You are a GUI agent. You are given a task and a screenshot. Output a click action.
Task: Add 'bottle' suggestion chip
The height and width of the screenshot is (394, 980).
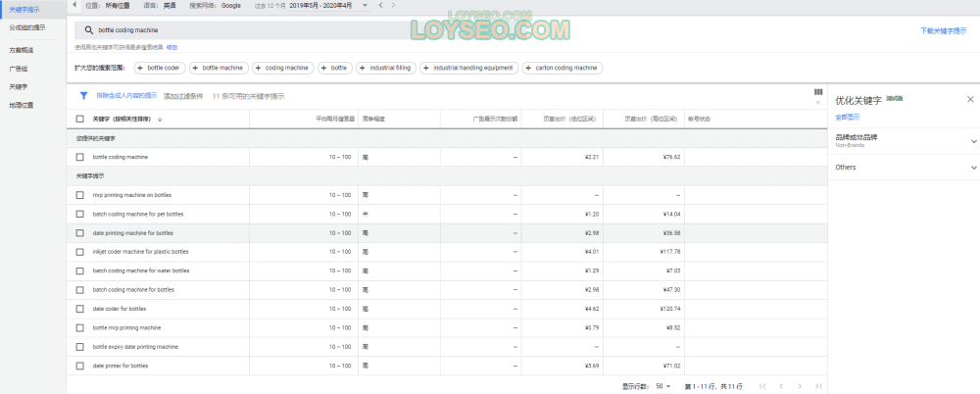pos(335,68)
